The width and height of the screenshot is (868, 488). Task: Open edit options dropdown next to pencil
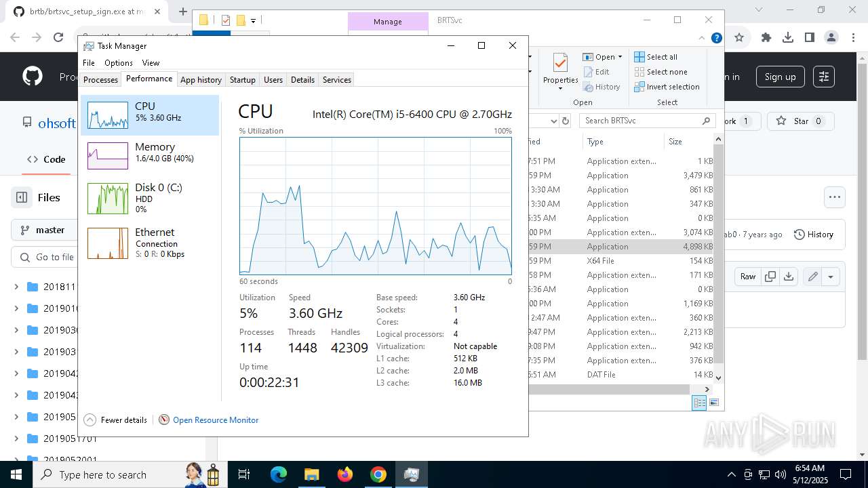[x=831, y=277]
